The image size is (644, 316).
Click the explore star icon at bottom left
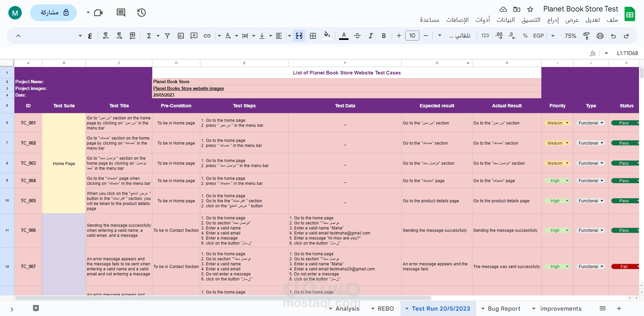36,308
